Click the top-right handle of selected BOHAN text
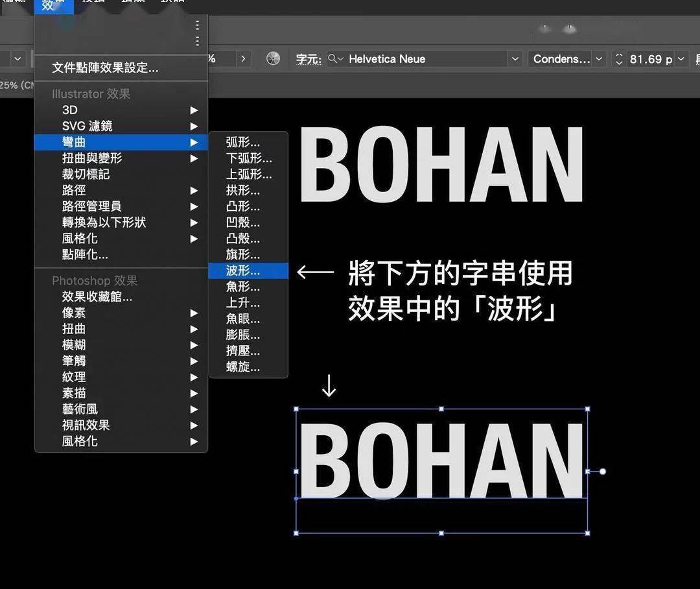Image resolution: width=700 pixels, height=589 pixels. click(x=587, y=409)
